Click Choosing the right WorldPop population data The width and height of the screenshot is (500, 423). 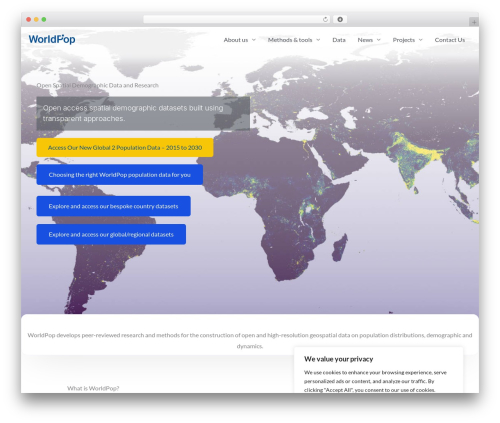(x=120, y=175)
